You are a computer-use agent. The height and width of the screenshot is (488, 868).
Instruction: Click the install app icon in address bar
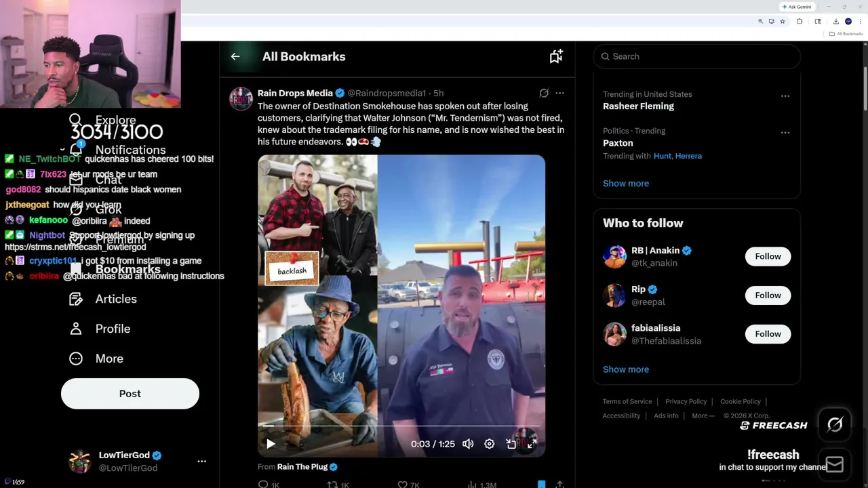(771, 22)
